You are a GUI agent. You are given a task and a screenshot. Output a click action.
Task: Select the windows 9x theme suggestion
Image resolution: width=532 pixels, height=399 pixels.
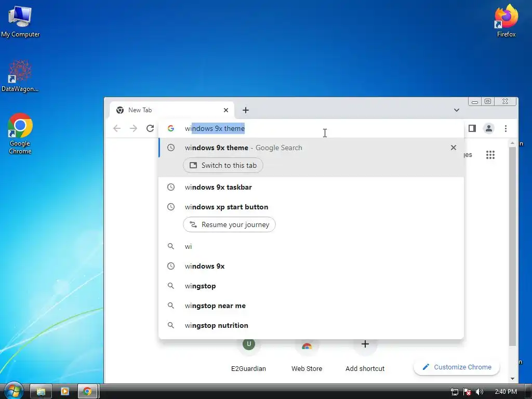311,148
